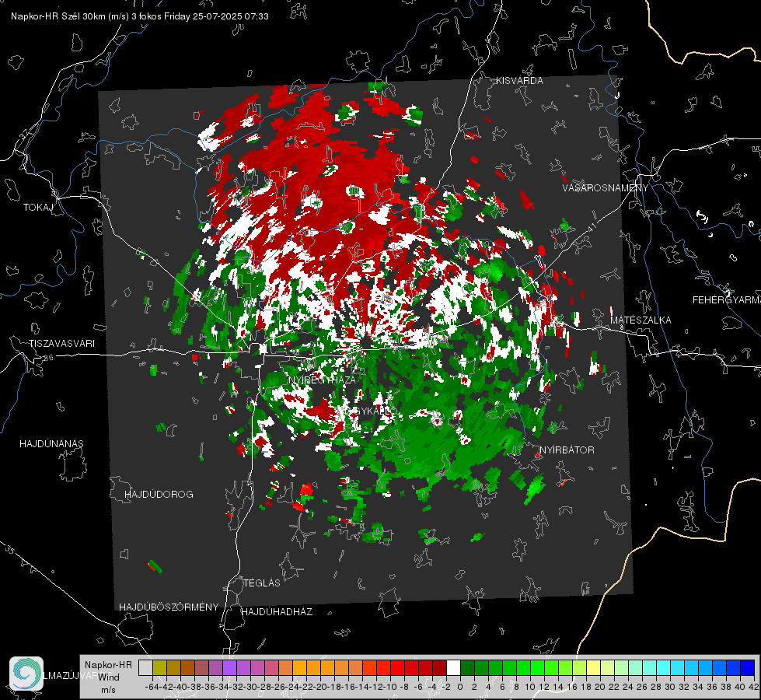Select the violet swatch between -34 and -32
The width and height of the screenshot is (761, 700).
[229, 667]
